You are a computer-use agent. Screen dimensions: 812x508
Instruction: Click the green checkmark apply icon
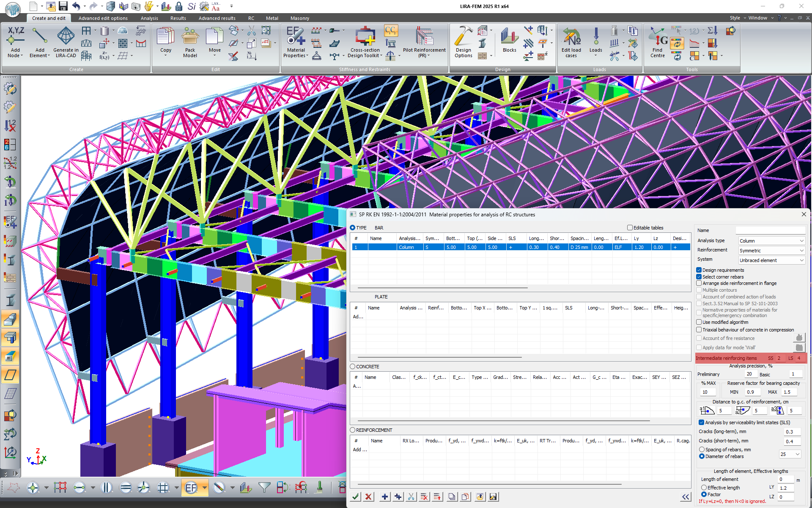click(356, 497)
